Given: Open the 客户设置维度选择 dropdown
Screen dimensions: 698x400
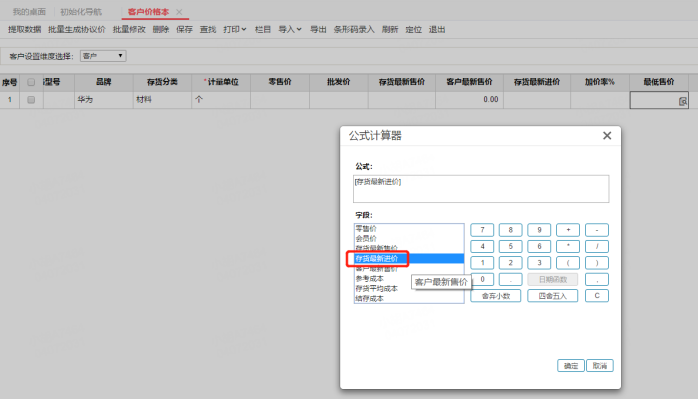Looking at the screenshot, I should [103, 56].
